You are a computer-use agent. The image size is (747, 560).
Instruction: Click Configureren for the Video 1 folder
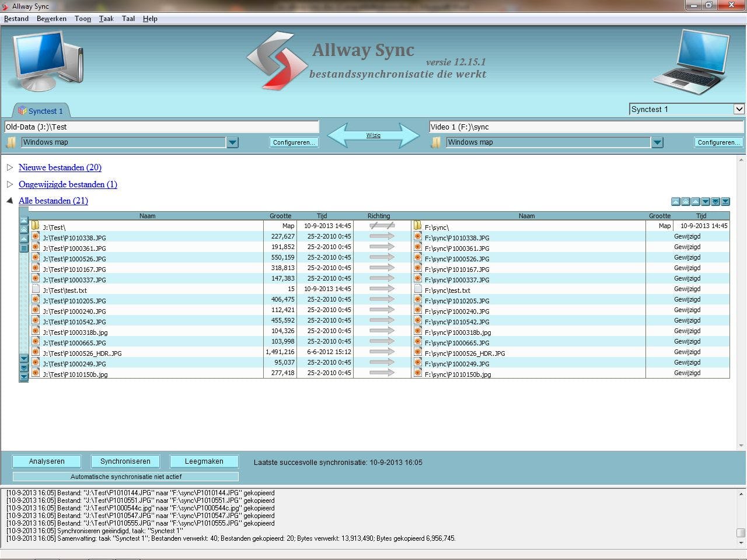[719, 142]
